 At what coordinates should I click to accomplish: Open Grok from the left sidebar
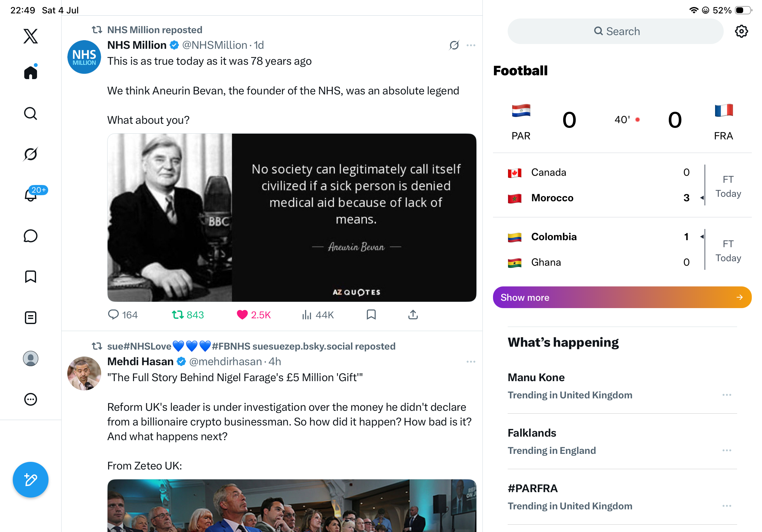(31, 154)
